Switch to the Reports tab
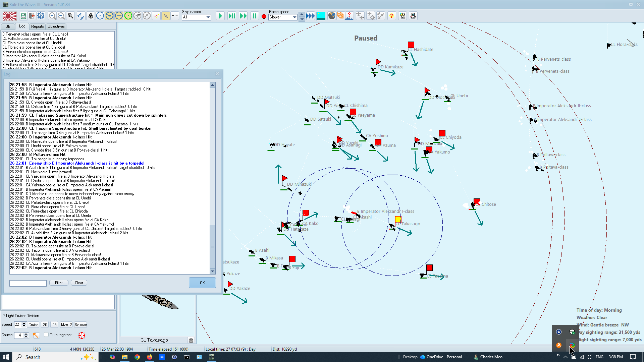 (x=37, y=26)
